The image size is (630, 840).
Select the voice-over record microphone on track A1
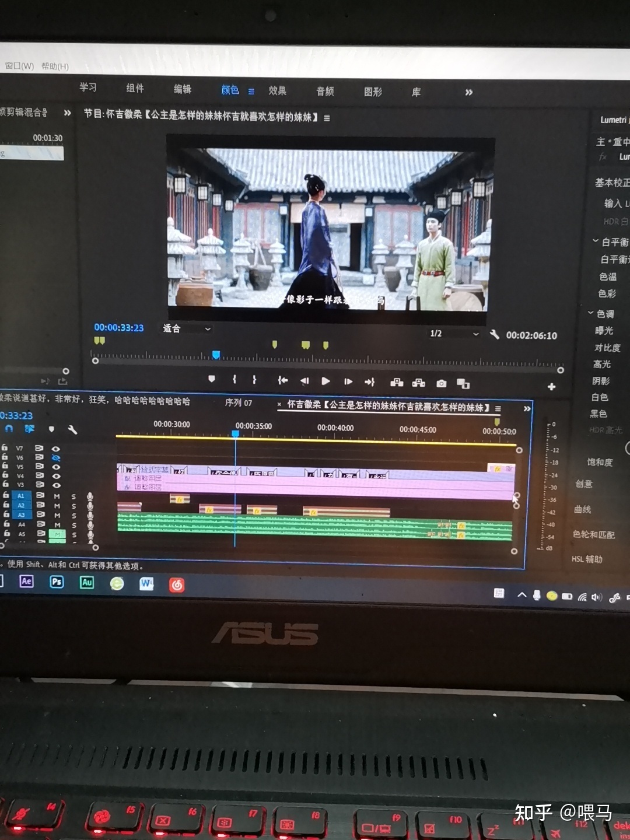(x=90, y=497)
